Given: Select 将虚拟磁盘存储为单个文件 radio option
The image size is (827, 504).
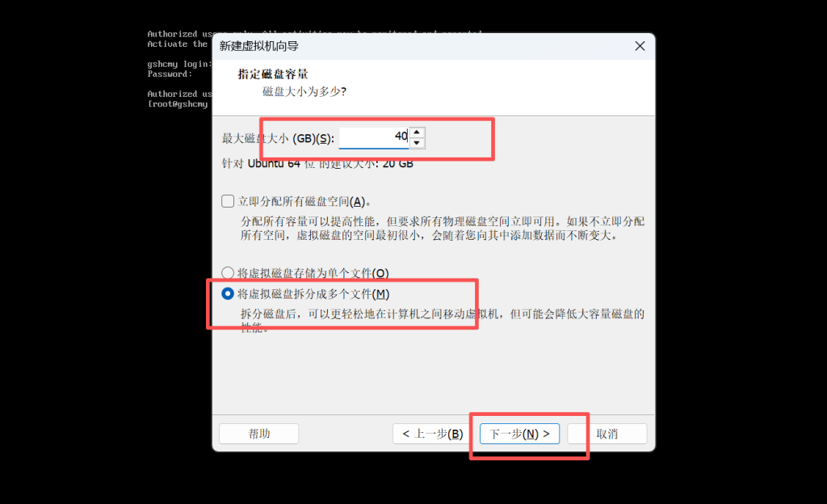Looking at the screenshot, I should (228, 272).
